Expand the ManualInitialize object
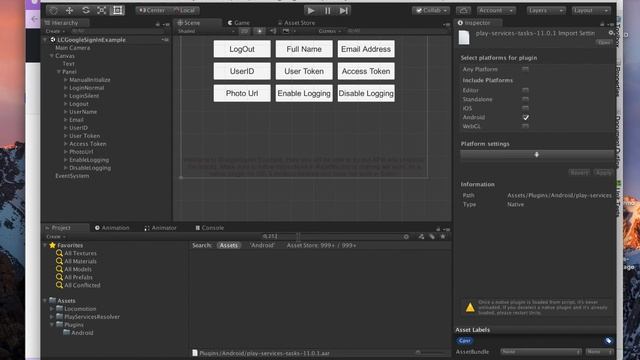Image resolution: width=640 pixels, height=360 pixels. 66,80
